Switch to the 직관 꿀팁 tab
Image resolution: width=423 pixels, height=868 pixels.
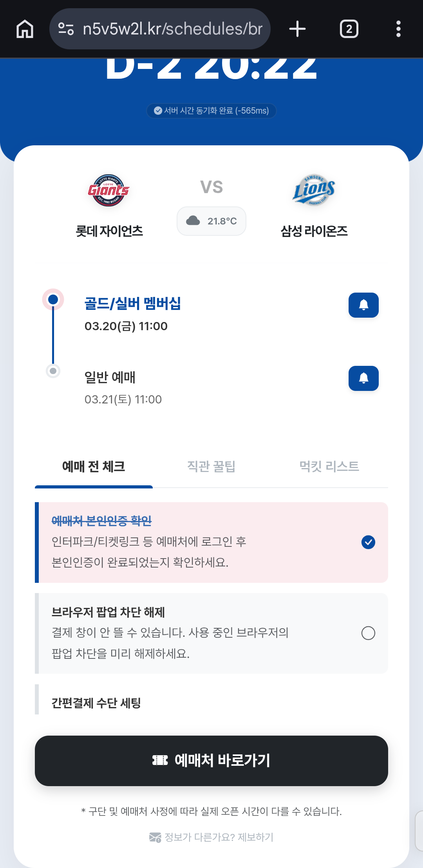tap(211, 467)
